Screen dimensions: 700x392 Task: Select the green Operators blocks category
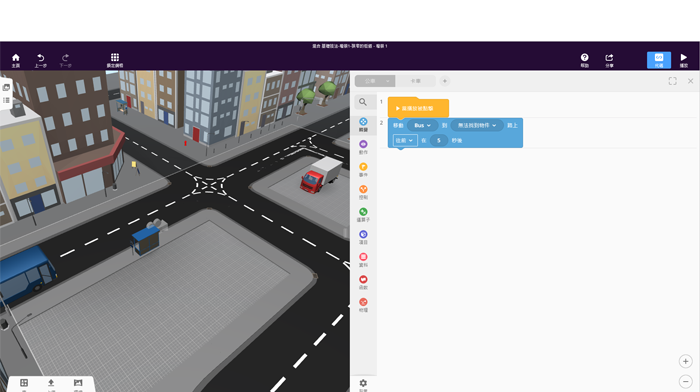point(363,215)
